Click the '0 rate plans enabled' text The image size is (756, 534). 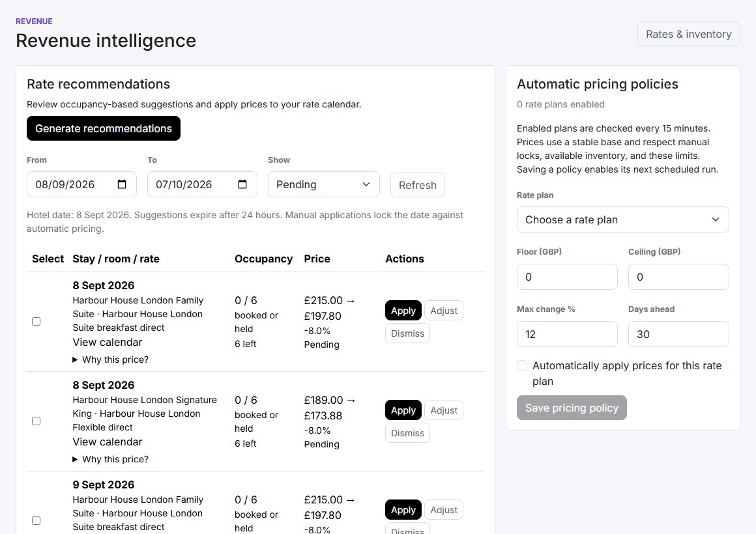(x=560, y=105)
